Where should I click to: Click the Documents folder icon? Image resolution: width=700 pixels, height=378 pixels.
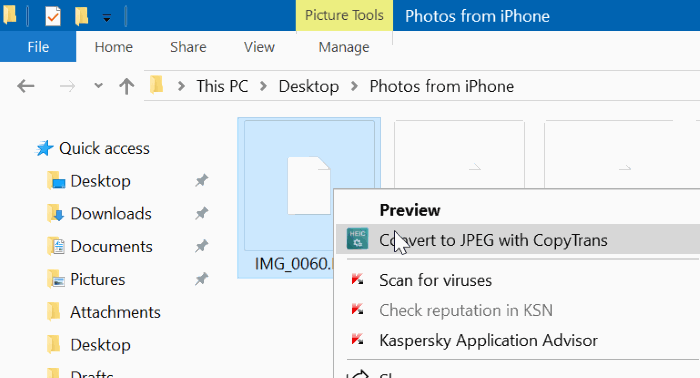56,246
